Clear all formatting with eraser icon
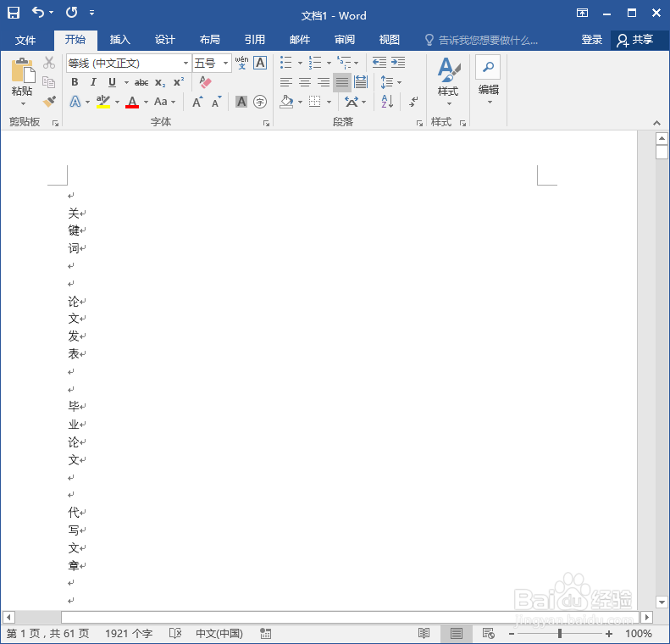This screenshot has height=644, width=670. tap(205, 82)
